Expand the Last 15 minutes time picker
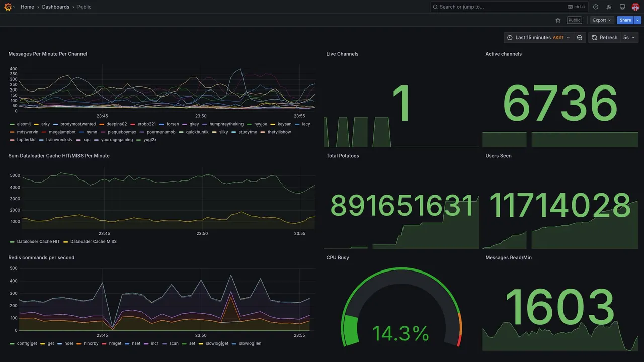 538,38
